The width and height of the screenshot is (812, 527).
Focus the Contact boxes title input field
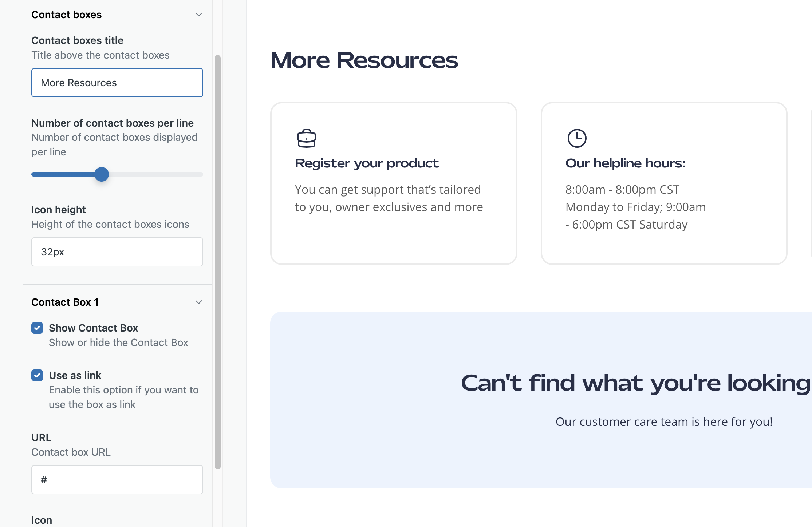(117, 83)
